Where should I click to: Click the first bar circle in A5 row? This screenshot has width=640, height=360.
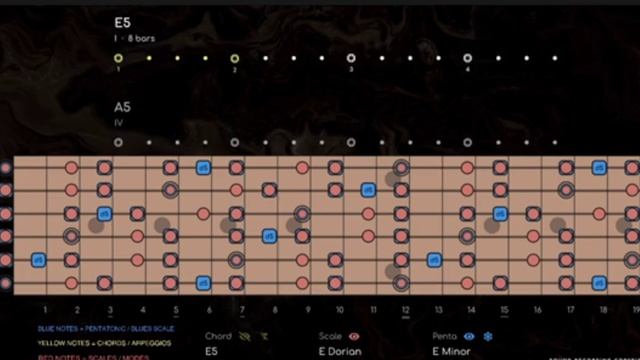[118, 142]
